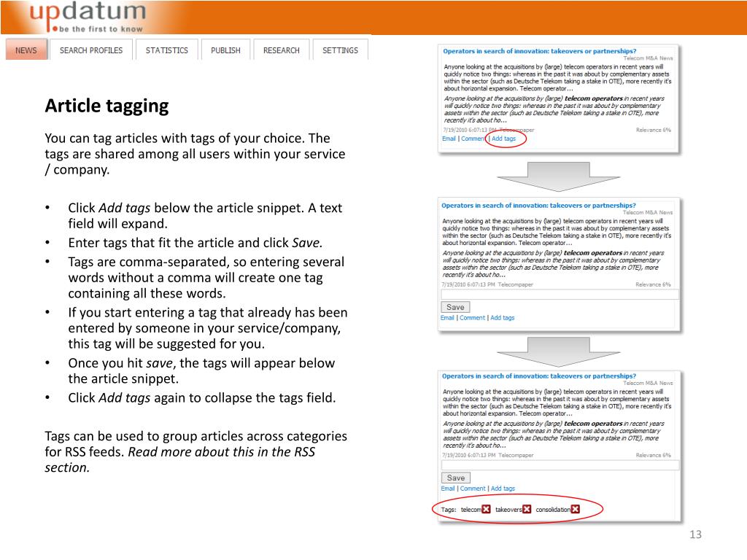The image size is (747, 560).
Task: Go to the STATISTICS tab
Action: click(167, 50)
